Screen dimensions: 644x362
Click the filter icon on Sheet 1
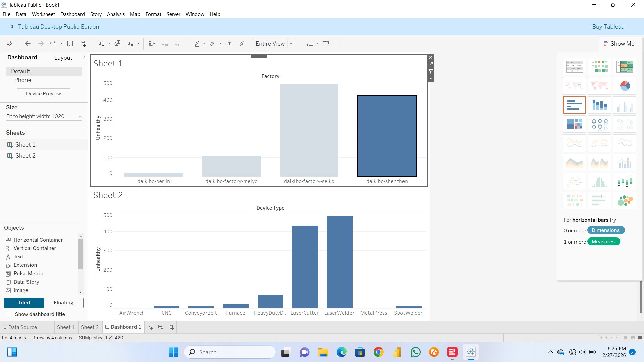coord(431,71)
